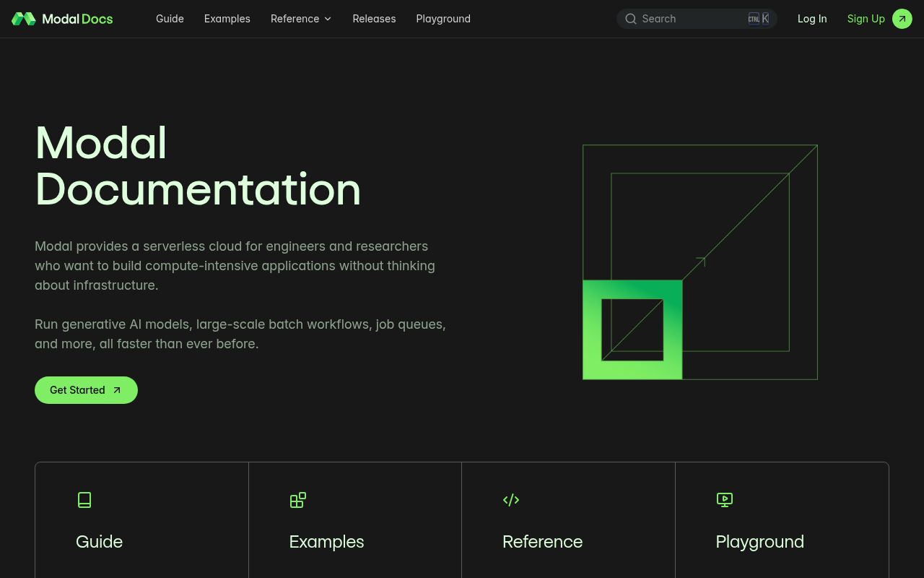Click the Modal Documentation heading

pyautogui.click(x=198, y=165)
